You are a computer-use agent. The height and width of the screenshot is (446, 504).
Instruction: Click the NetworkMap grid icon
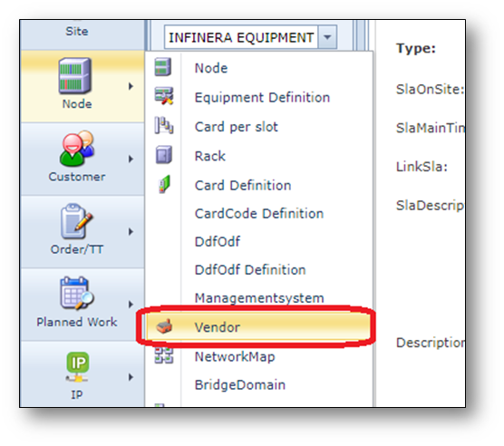[x=164, y=355]
